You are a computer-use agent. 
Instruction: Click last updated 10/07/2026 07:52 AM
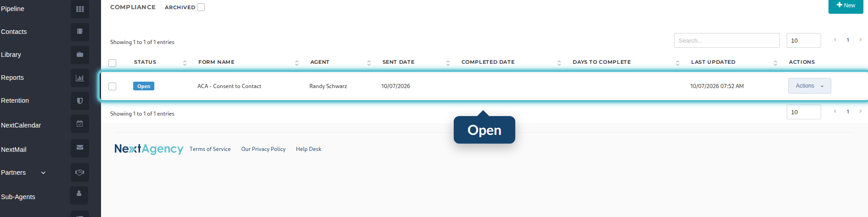[x=717, y=86]
